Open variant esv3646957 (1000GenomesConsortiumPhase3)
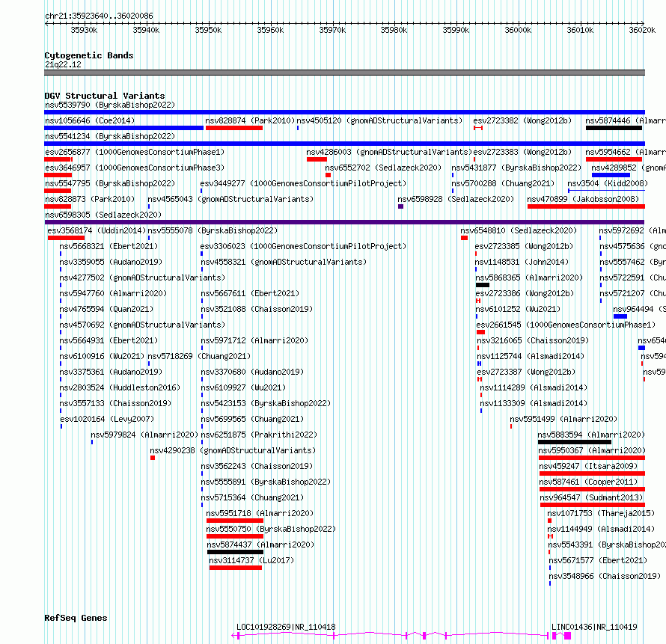Image resolution: width=666 pixels, height=644 pixels. coord(135,168)
